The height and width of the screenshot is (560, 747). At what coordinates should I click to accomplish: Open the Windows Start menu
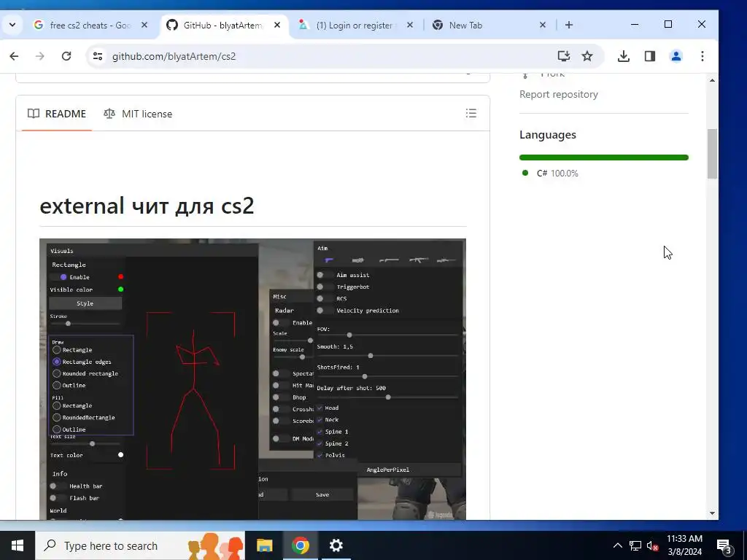tap(18, 545)
